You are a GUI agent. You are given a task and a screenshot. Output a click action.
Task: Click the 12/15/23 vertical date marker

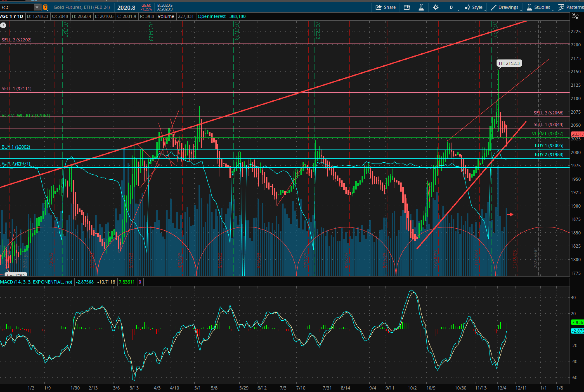point(515,259)
